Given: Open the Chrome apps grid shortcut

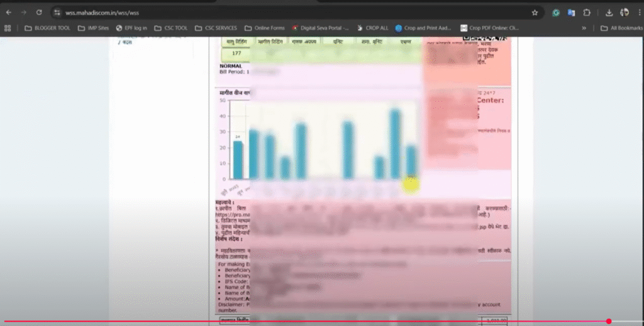Looking at the screenshot, I should pyautogui.click(x=8, y=28).
